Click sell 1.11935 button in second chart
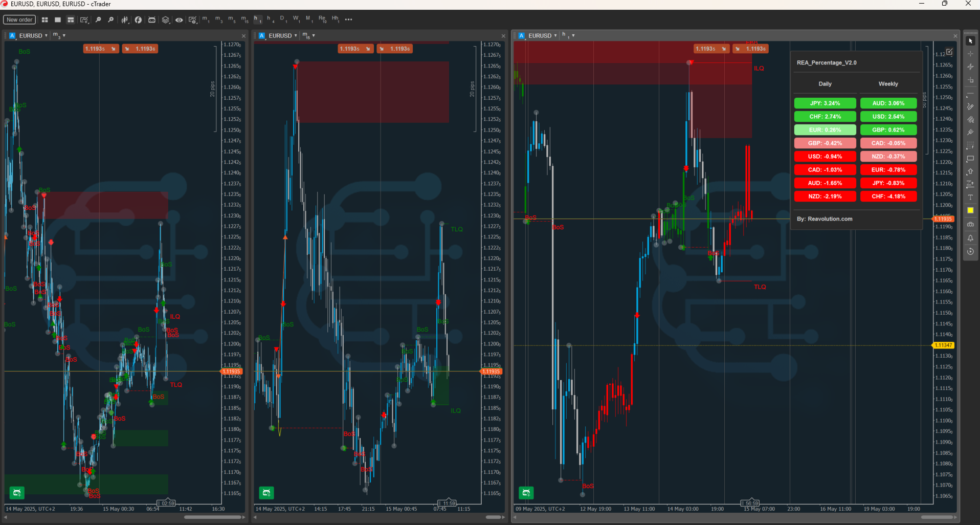Viewport: 980px width, 525px height. pyautogui.click(x=356, y=49)
